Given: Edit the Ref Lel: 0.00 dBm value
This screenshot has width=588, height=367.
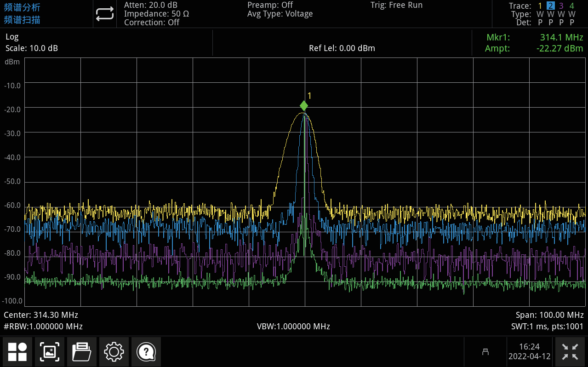Looking at the screenshot, I should coord(342,48).
